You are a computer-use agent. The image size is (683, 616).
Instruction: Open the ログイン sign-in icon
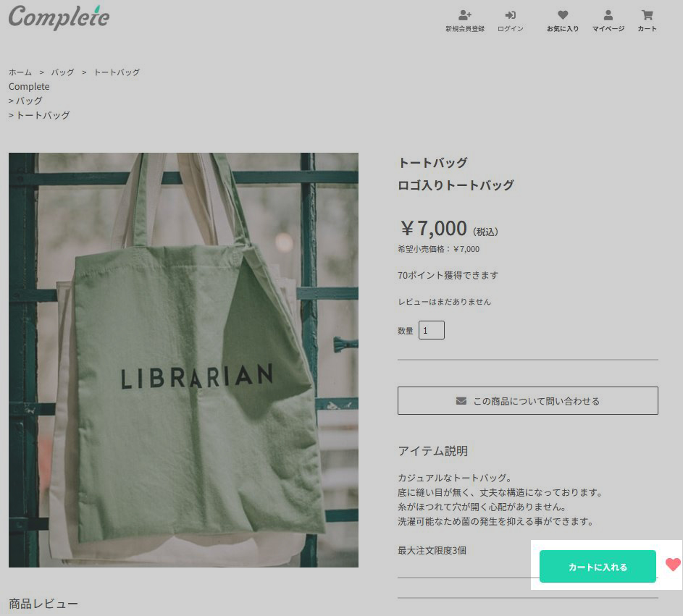[x=510, y=15]
